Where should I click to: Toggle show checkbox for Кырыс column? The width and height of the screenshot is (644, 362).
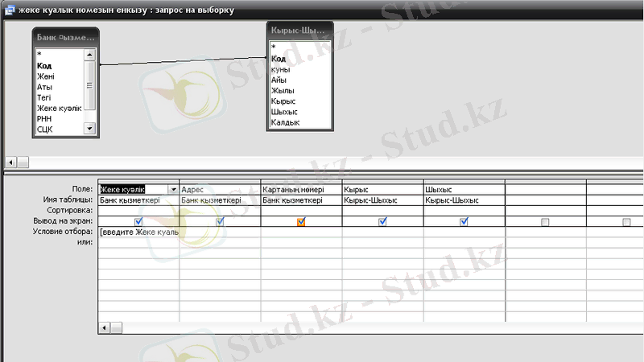click(382, 222)
